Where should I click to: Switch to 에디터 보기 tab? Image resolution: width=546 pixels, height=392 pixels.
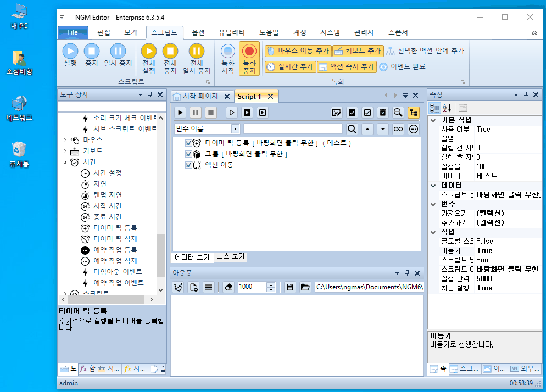point(192,257)
